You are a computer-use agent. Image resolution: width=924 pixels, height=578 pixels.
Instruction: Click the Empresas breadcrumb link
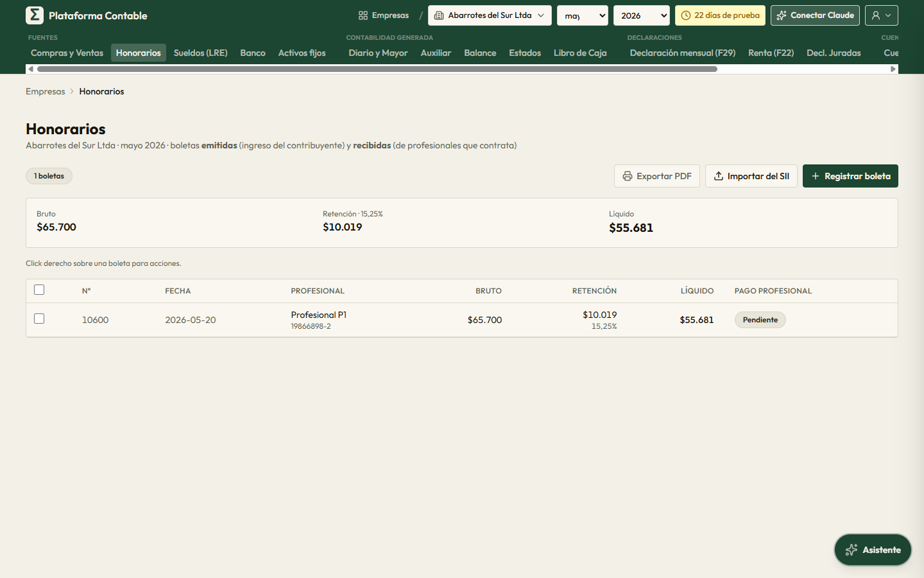(46, 91)
